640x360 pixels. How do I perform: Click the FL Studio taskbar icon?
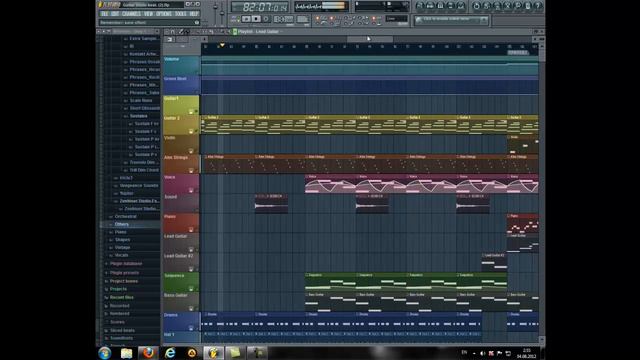click(x=213, y=353)
